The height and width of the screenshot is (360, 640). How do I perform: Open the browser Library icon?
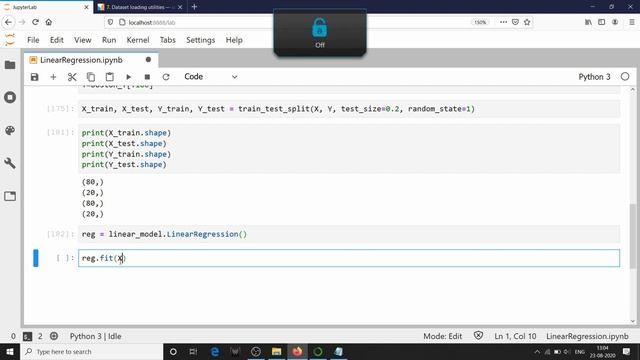point(588,22)
